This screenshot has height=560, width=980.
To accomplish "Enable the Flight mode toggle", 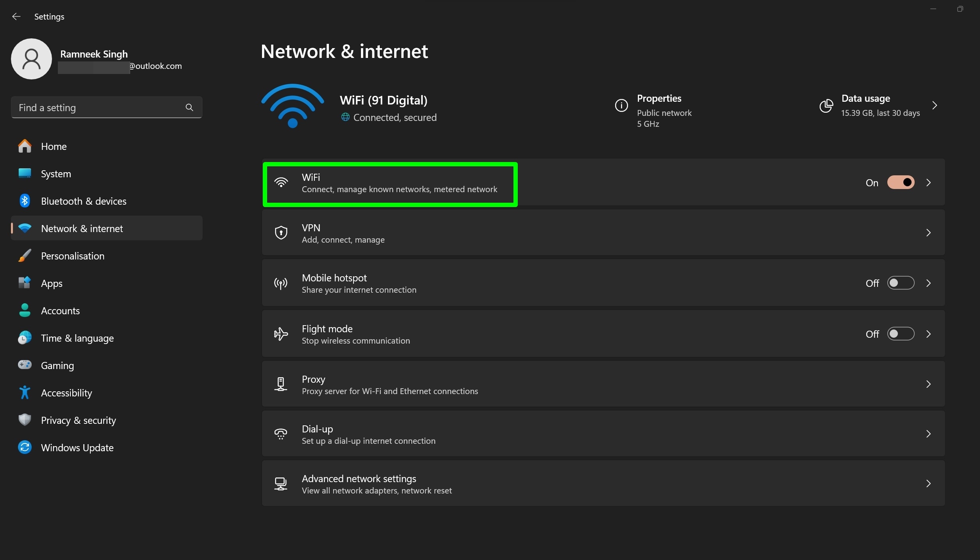I will [x=901, y=334].
